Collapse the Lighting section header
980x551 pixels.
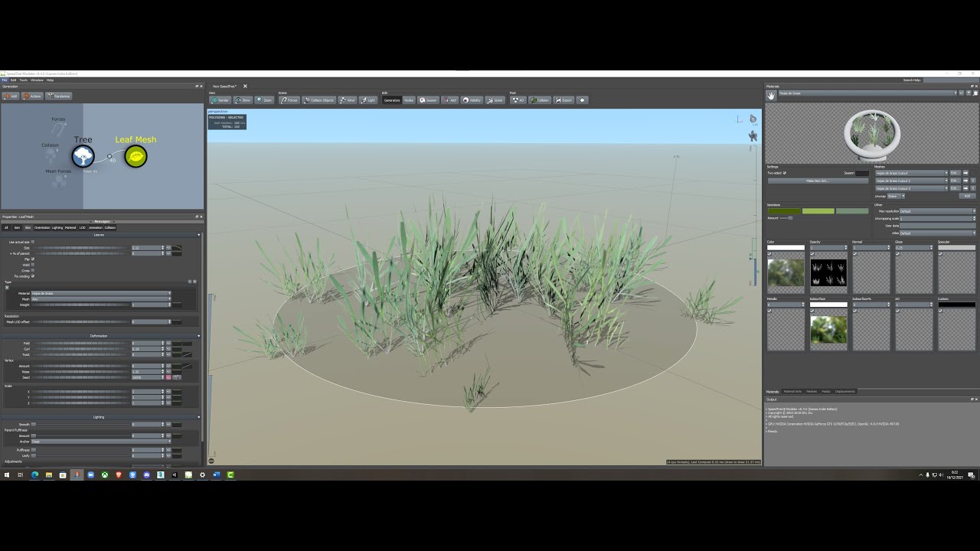[101, 417]
